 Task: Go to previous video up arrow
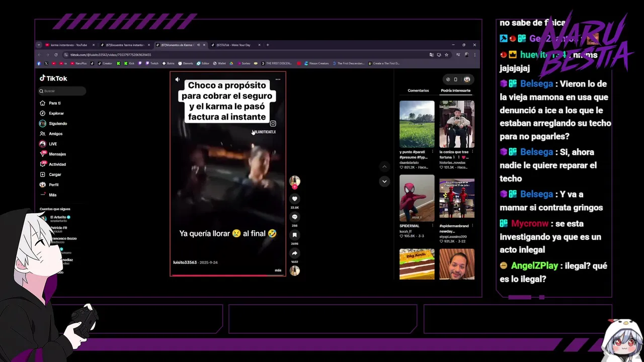click(384, 166)
